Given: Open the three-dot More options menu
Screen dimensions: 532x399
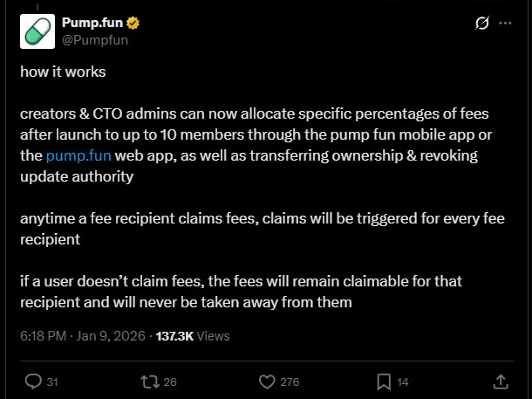Looking at the screenshot, I should (x=505, y=23).
